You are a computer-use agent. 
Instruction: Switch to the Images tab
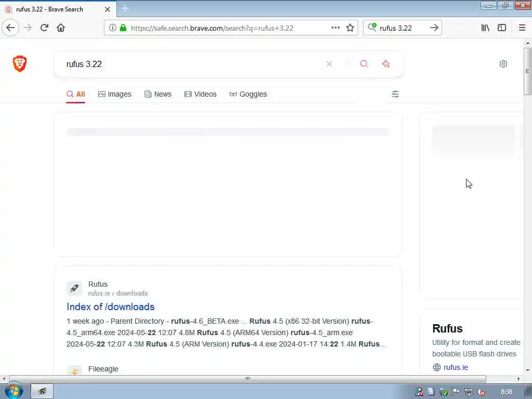[115, 95]
